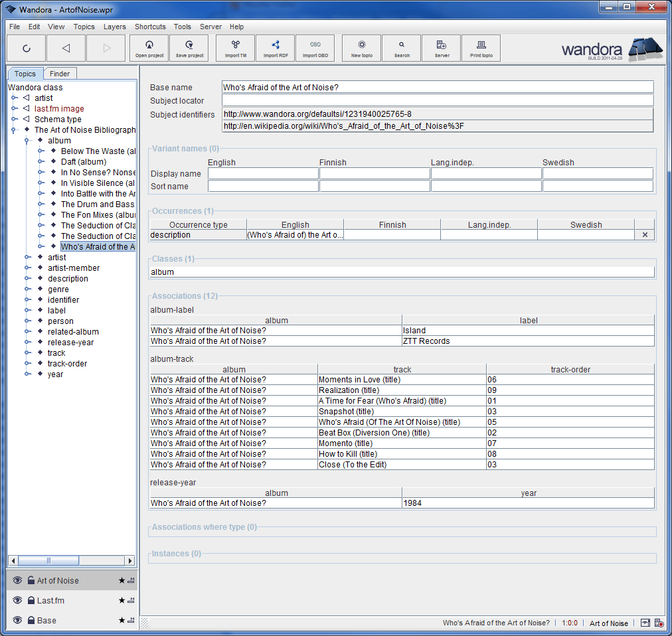Click the Server toolbar button
This screenshot has height=636, width=672.
[442, 48]
